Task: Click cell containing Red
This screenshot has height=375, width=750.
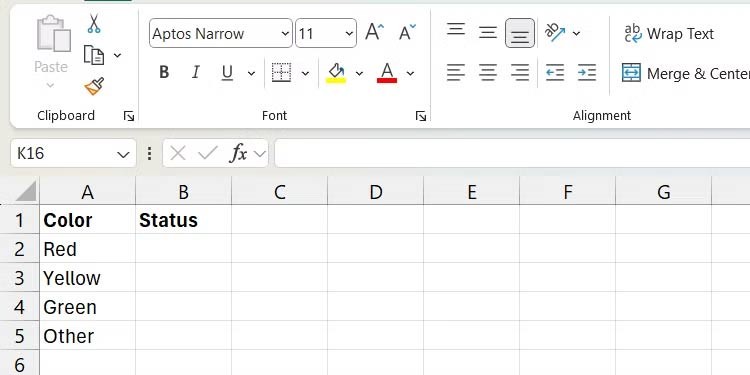Action: pyautogui.click(x=88, y=249)
